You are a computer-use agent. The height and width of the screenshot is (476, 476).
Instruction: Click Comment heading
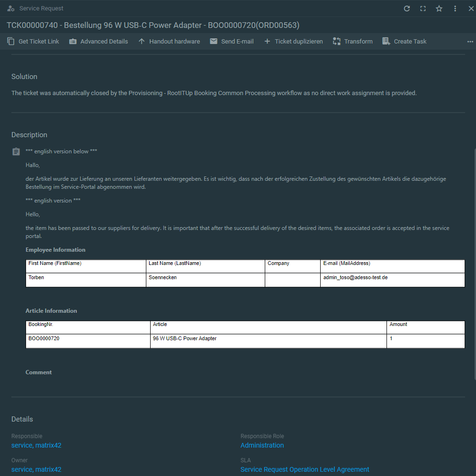point(39,372)
